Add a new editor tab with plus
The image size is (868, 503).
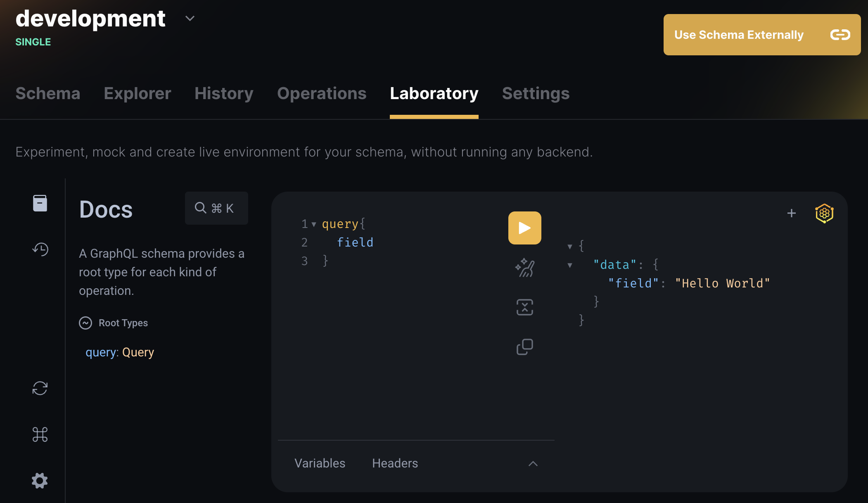coord(791,213)
